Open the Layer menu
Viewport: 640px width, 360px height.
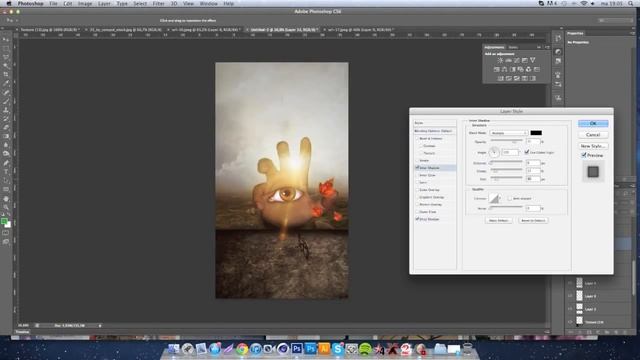[104, 3]
